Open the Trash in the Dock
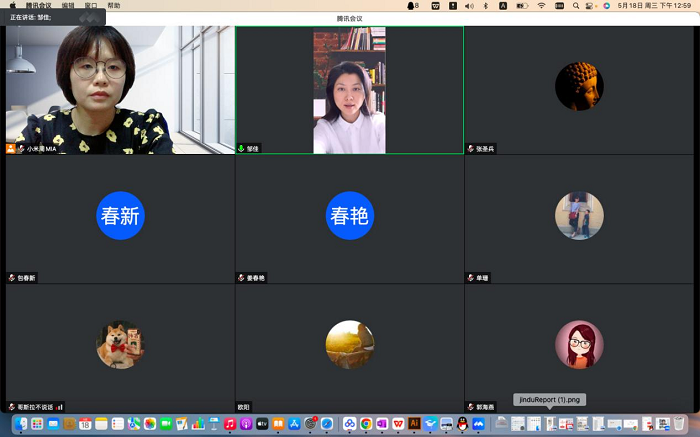This screenshot has width=700, height=437. coord(679,424)
